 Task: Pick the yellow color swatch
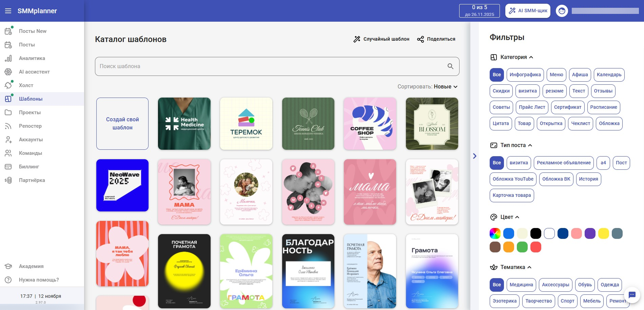(x=604, y=233)
